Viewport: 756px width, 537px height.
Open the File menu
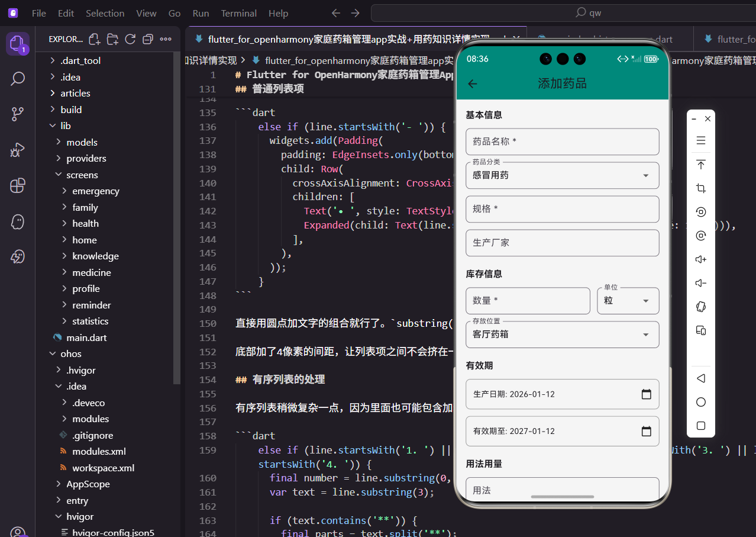[x=38, y=13]
